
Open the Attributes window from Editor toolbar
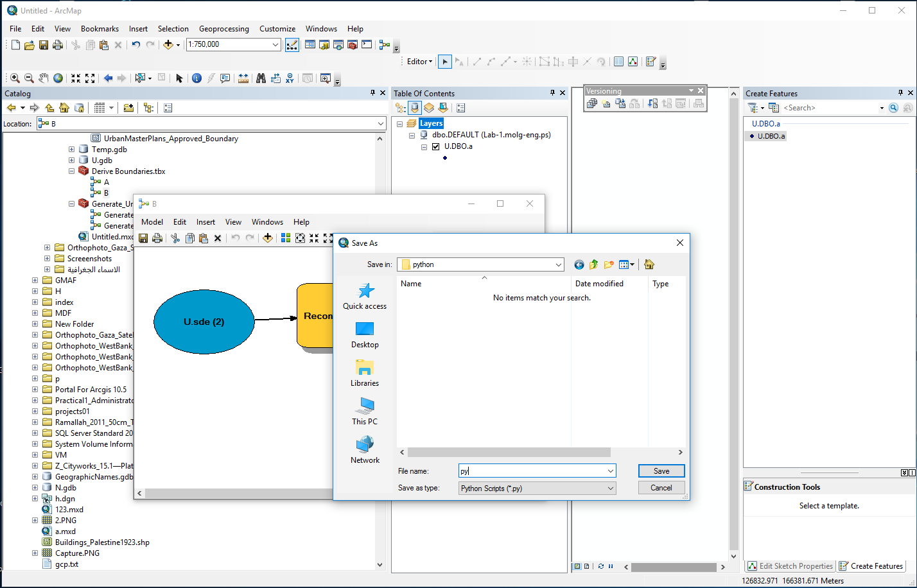(618, 62)
